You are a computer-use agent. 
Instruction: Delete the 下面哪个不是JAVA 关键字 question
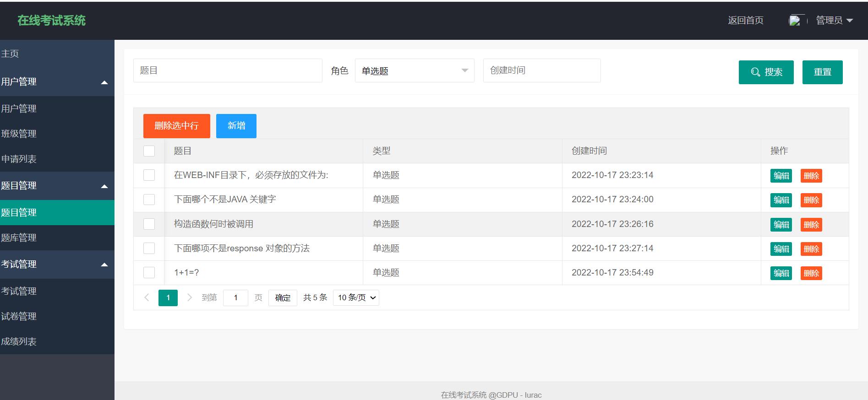click(811, 200)
